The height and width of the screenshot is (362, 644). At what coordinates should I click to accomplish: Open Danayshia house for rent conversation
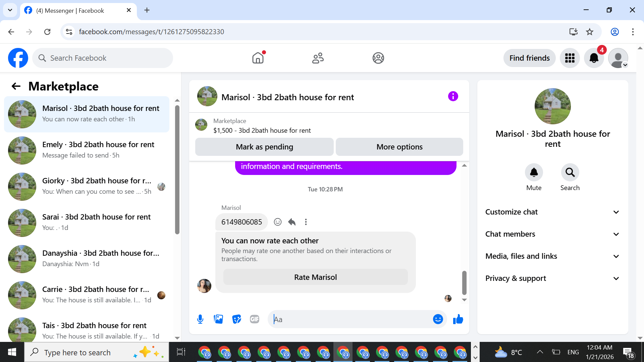(x=87, y=259)
